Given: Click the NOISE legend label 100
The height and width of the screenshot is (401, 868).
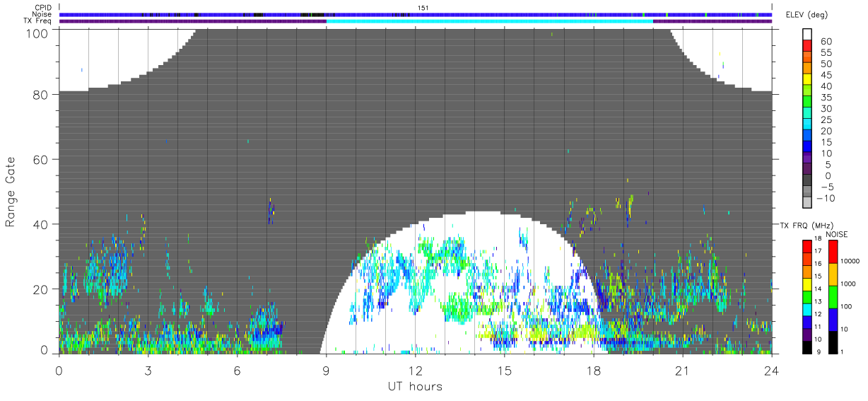Looking at the screenshot, I should point(846,306).
